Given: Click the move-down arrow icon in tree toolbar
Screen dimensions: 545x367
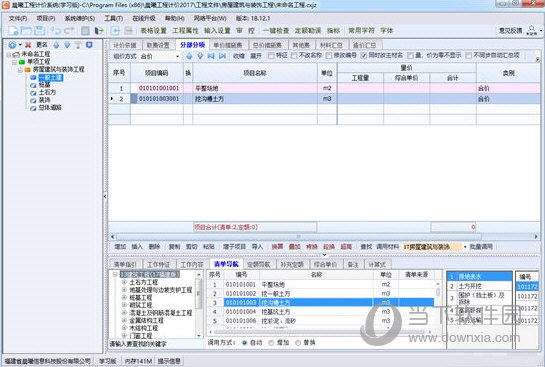Looking at the screenshot, I should (67, 45).
